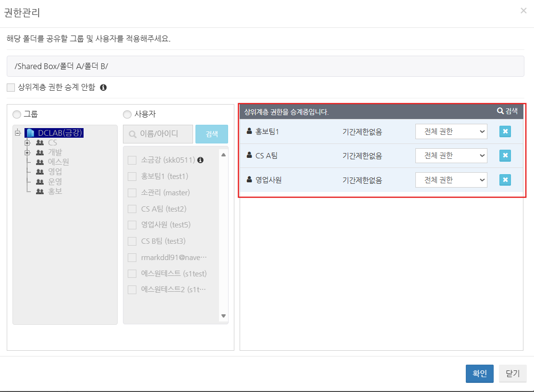The height and width of the screenshot is (392, 534).
Task: Open permission dropdown for CS A팀
Action: click(x=451, y=155)
